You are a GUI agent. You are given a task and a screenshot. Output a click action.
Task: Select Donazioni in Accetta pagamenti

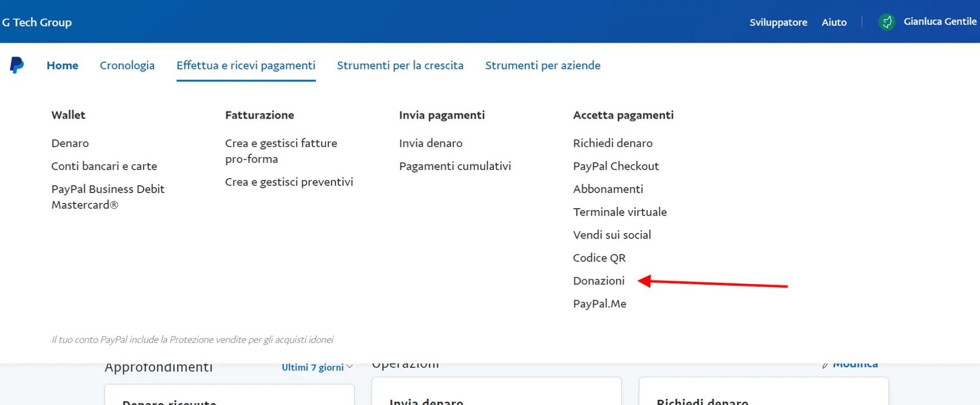[599, 281]
